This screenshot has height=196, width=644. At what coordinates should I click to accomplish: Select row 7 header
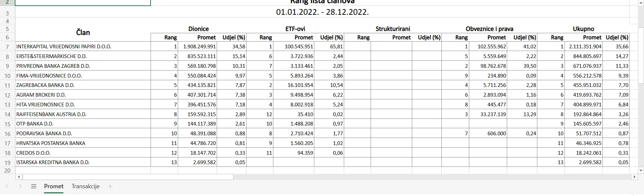click(x=7, y=47)
